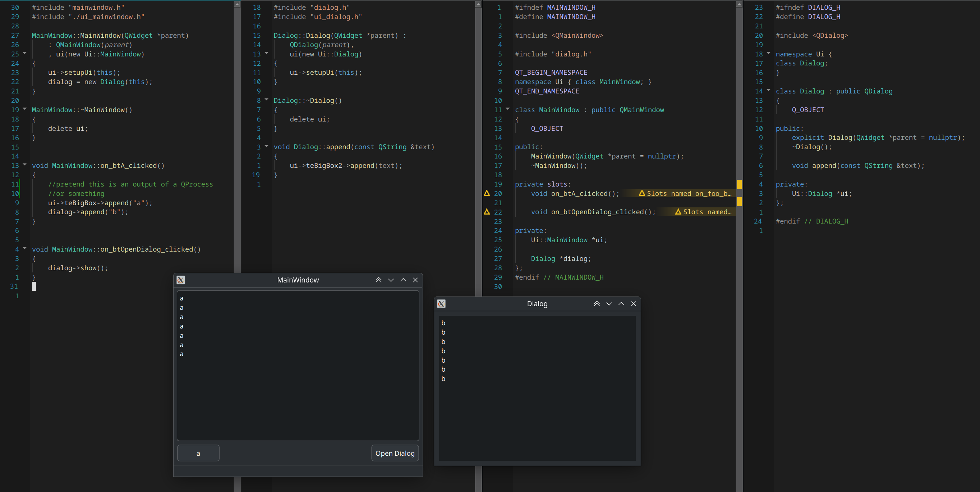Click scroll-up arrow of mainwindow.h editor scrollbar
The image size is (980, 492).
(x=739, y=4)
